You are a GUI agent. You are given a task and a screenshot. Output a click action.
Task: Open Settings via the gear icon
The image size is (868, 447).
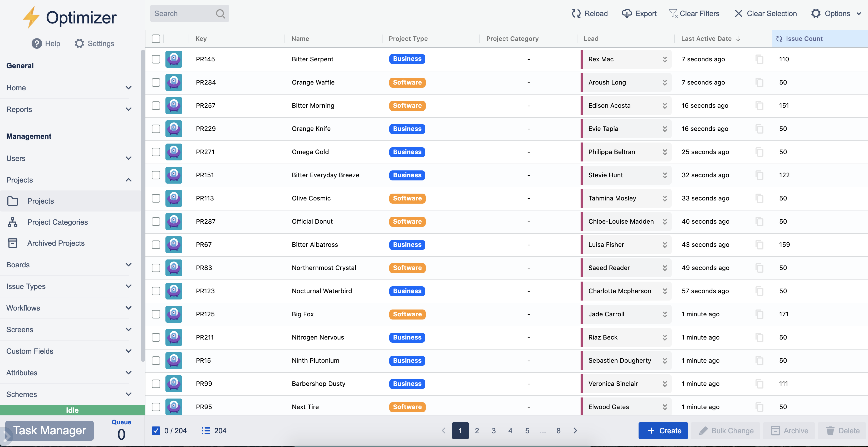(x=80, y=43)
